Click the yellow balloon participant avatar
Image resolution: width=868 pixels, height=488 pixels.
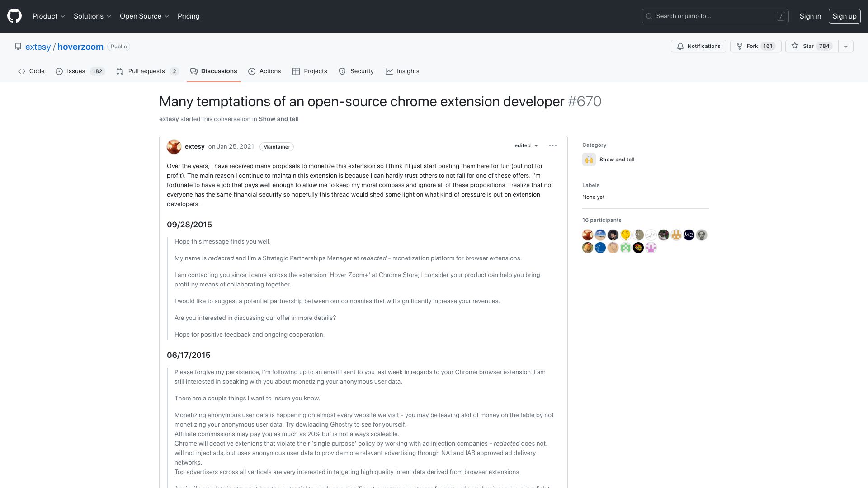[x=626, y=235]
